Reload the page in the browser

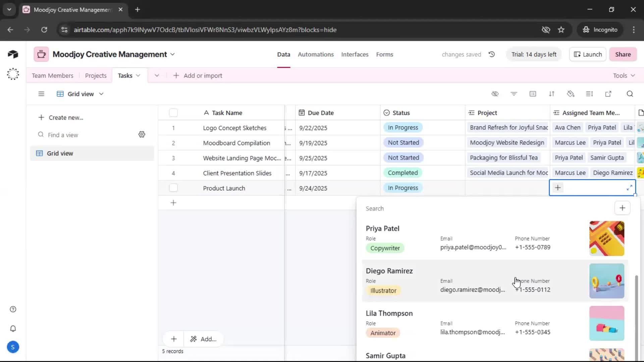[x=44, y=30]
